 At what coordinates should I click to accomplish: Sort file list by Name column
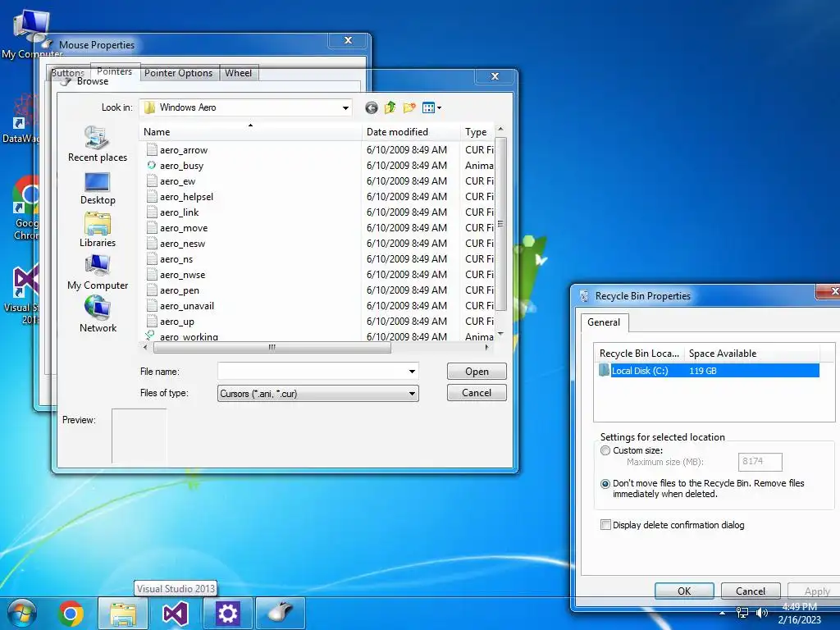click(x=251, y=132)
